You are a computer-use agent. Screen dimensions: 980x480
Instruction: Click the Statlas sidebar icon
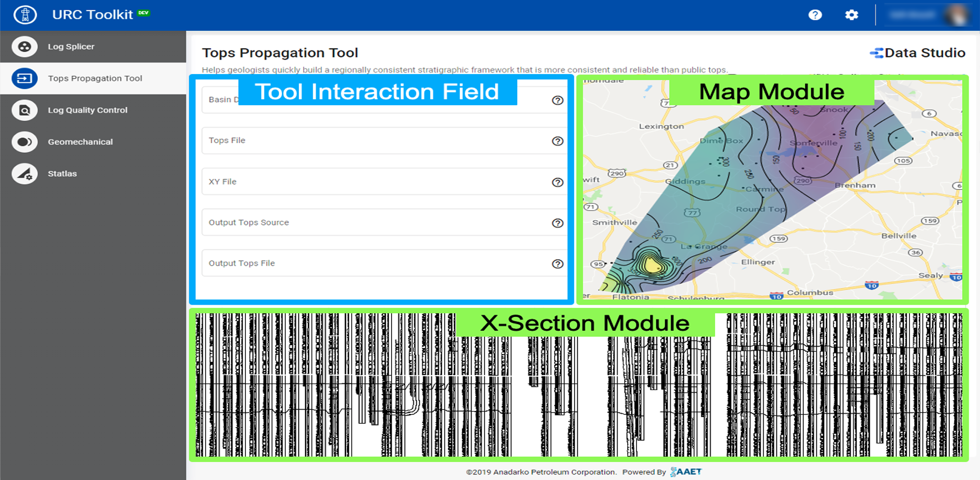pyautogui.click(x=25, y=174)
